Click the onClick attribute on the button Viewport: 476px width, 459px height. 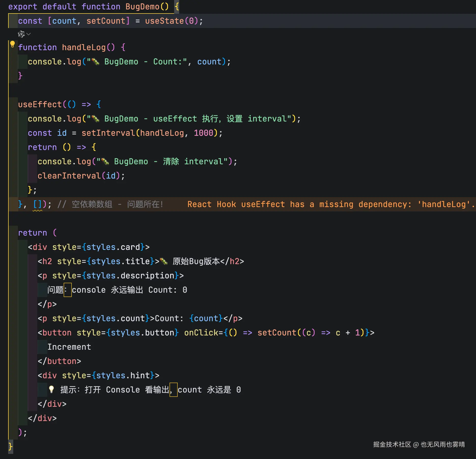click(x=201, y=333)
